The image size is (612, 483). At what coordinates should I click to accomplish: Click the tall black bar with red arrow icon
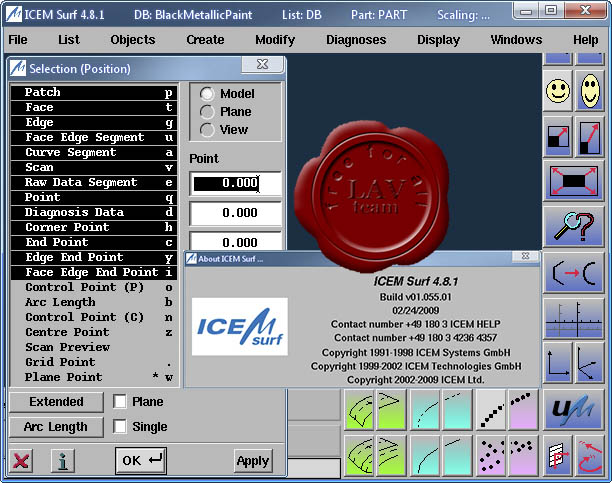[x=590, y=136]
